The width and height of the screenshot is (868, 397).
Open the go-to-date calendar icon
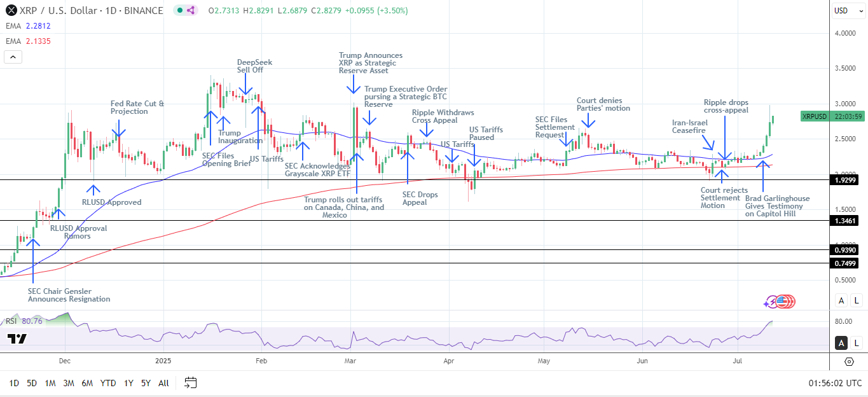[x=190, y=382]
